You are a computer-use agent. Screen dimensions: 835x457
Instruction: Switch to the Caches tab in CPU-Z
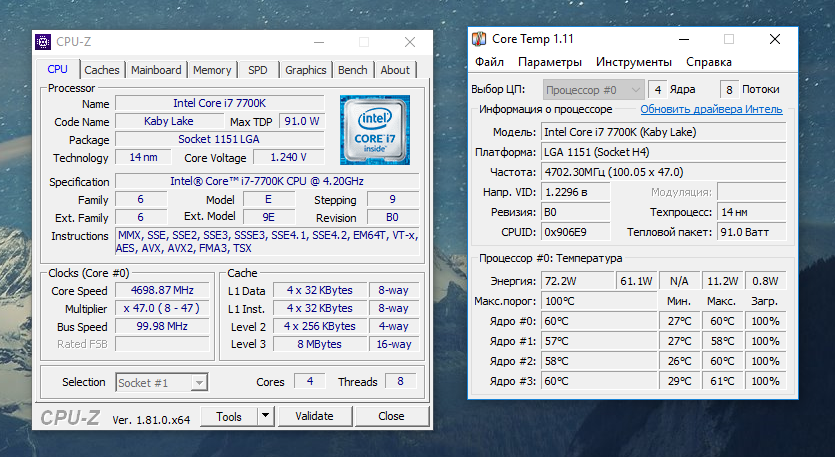click(x=102, y=70)
